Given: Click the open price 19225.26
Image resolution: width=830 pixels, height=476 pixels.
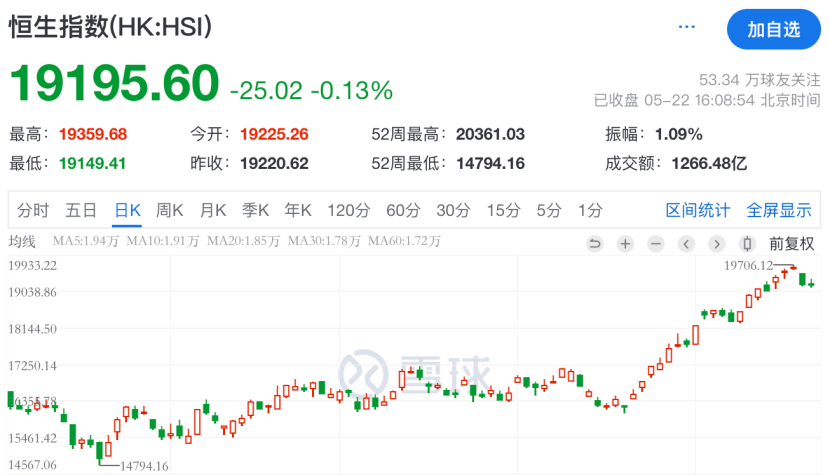Looking at the screenshot, I should 274,134.
